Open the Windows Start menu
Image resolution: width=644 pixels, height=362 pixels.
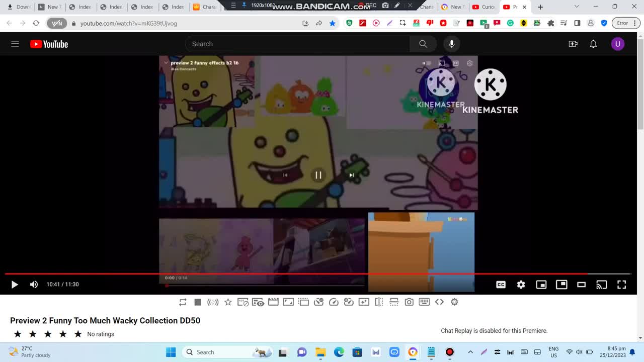pos(171,352)
